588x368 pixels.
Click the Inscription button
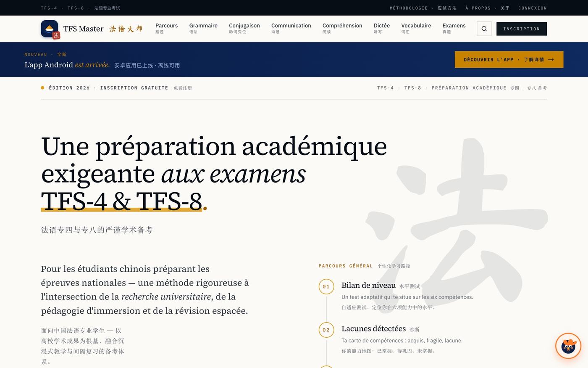522,29
